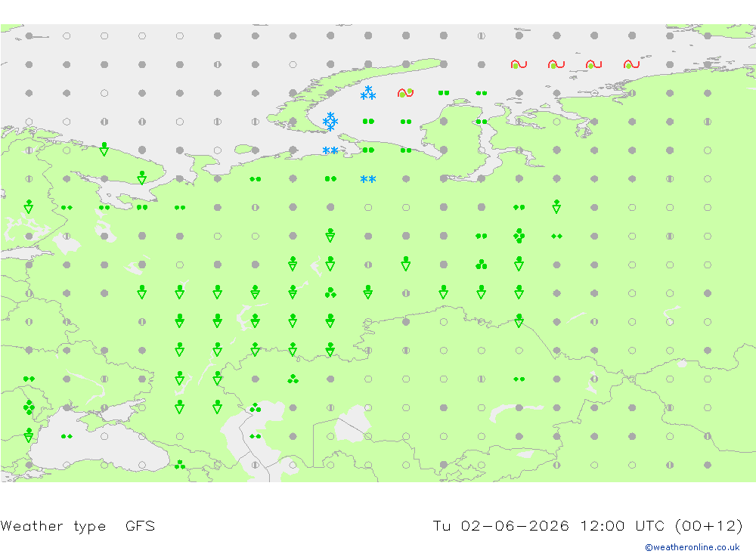Viewport: 756px width, 554px height.
Task: Click the "Weather type" caption text
Action: tap(53, 525)
